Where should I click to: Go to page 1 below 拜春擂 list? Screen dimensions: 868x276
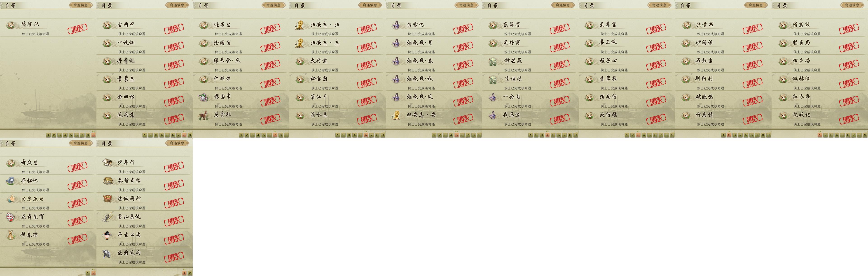(88, 273)
